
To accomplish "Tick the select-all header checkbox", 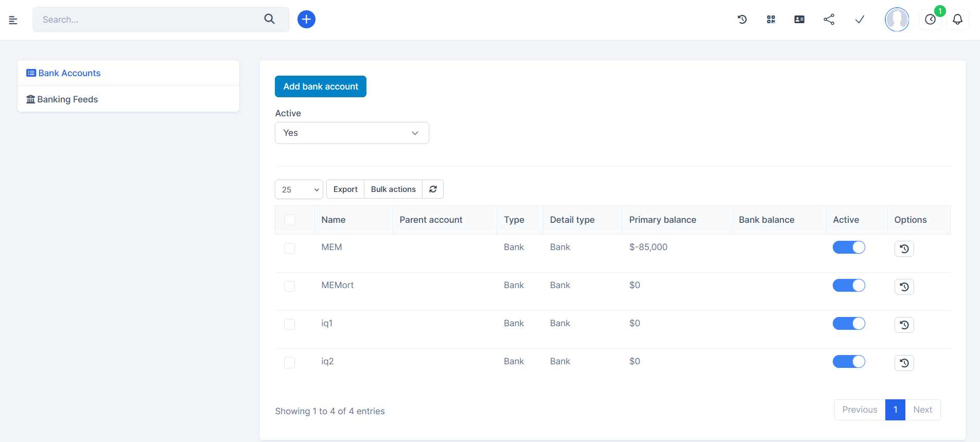I will [x=290, y=220].
